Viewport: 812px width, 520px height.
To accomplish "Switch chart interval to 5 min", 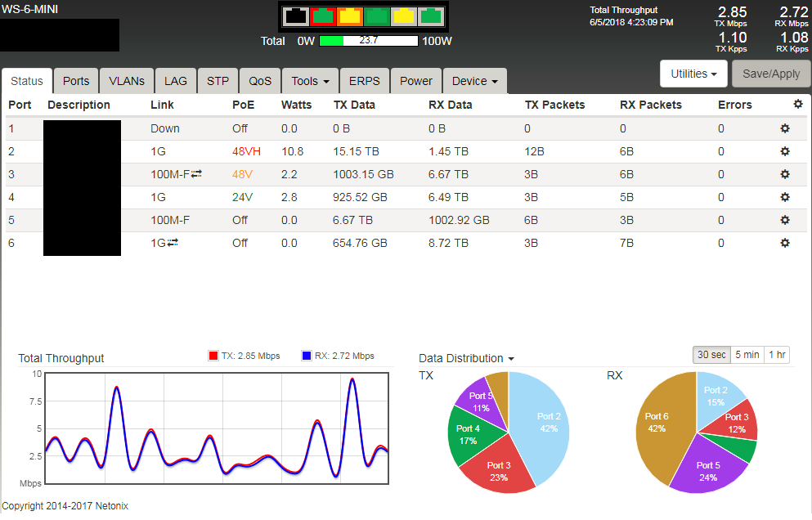I will click(x=747, y=355).
